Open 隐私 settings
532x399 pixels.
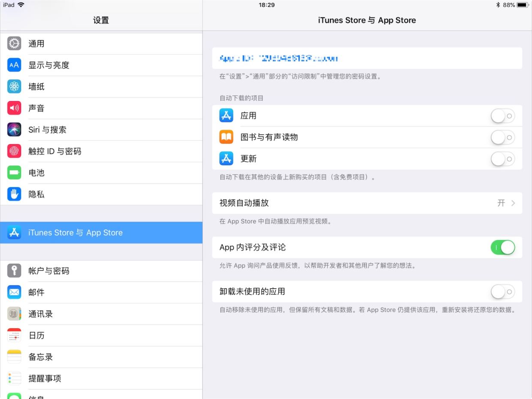pyautogui.click(x=101, y=194)
